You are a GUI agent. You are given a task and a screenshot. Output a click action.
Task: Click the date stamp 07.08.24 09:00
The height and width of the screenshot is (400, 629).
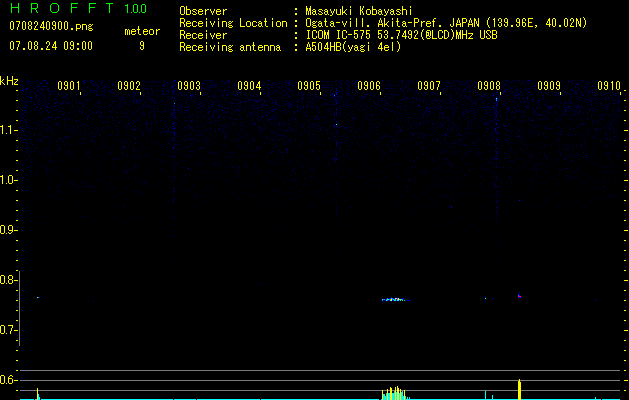pos(51,46)
